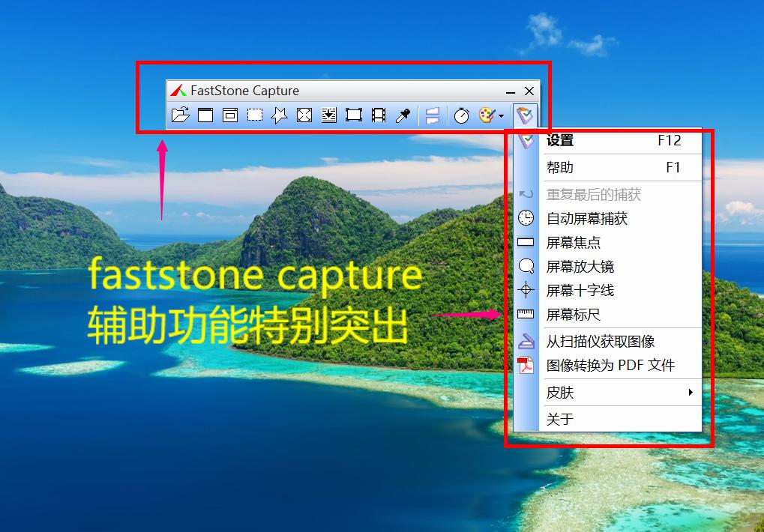Launch 屏幕放大镜 from the menu

point(580,267)
